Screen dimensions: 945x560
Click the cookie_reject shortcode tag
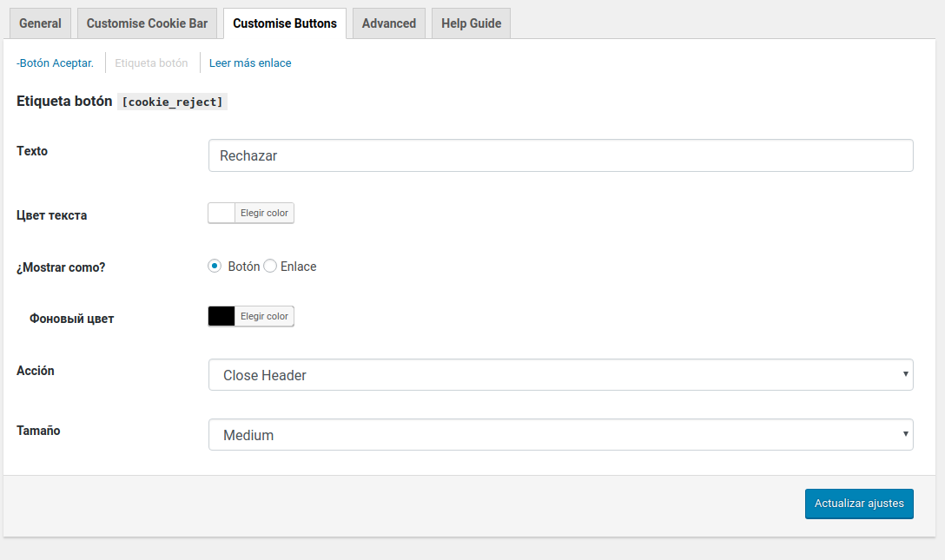click(172, 102)
